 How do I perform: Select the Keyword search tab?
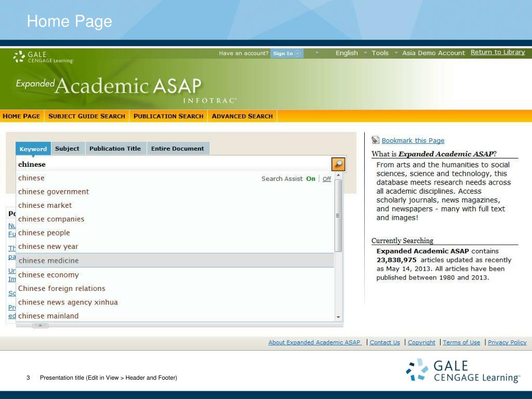point(33,149)
